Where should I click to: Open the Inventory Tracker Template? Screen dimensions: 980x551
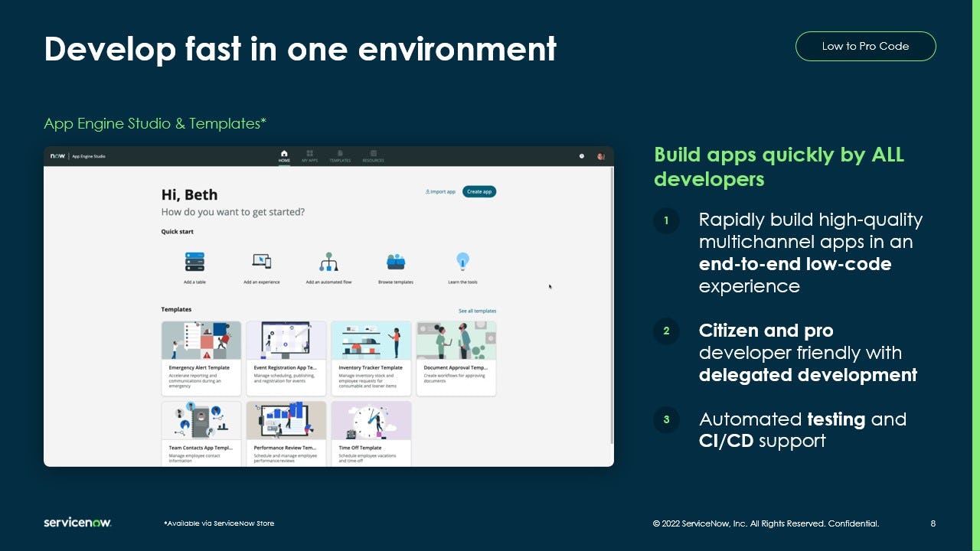click(x=371, y=357)
